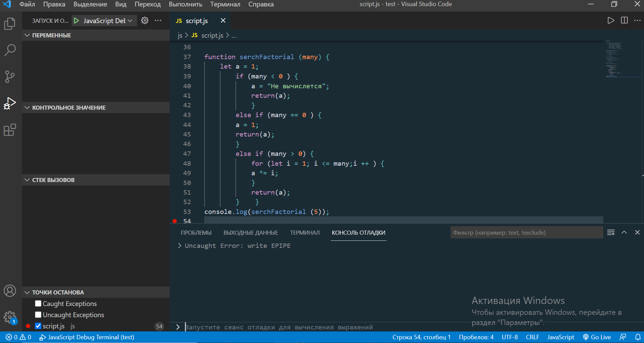Click the script.js breadcrumb item

[x=207, y=36]
